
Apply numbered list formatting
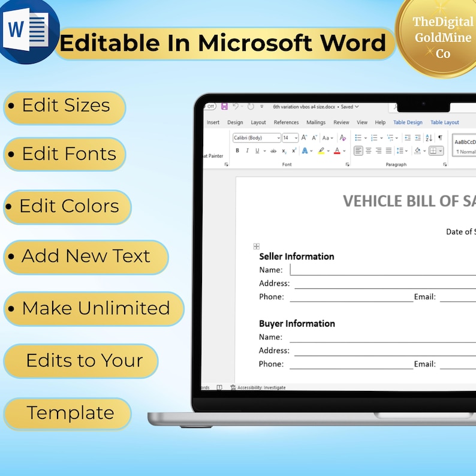[x=374, y=137]
